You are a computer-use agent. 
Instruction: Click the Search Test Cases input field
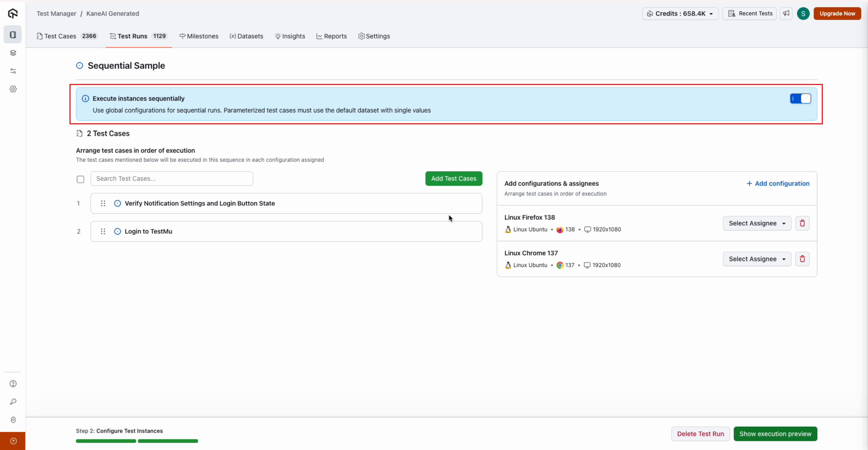172,178
